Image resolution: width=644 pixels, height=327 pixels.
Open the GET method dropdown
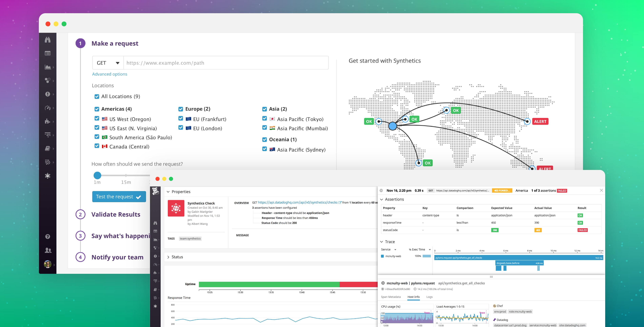[108, 63]
